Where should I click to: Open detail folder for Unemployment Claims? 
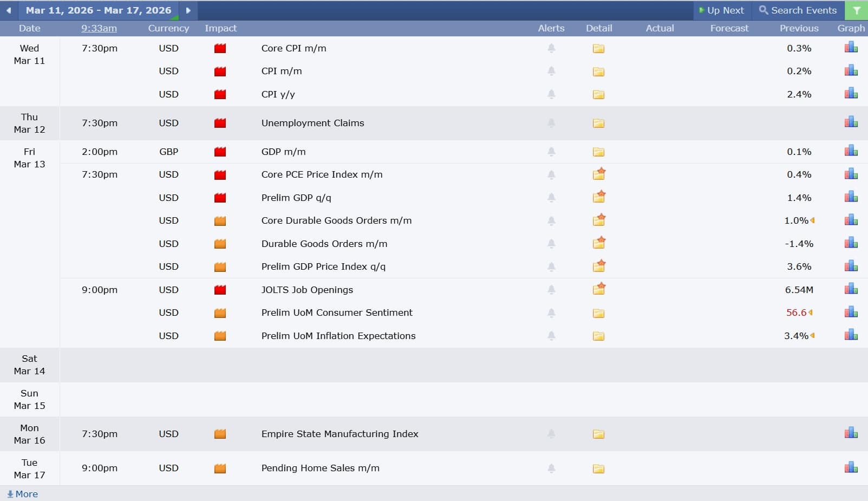pyautogui.click(x=598, y=123)
